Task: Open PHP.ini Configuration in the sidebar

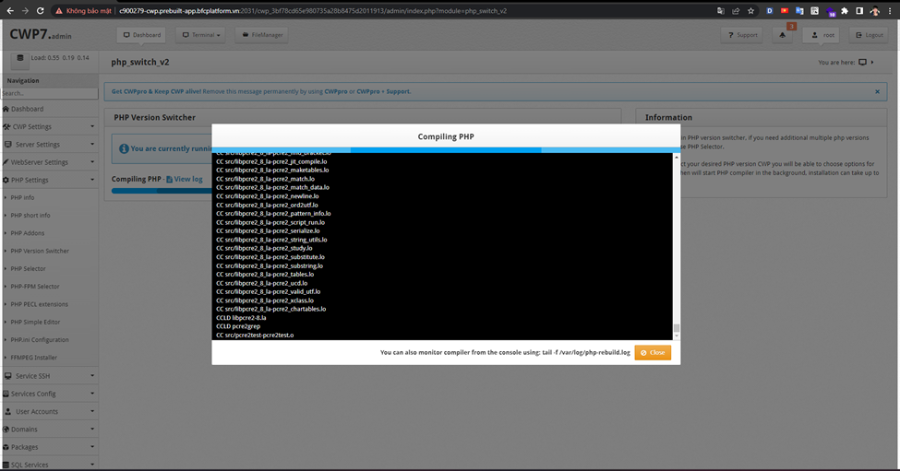Action: [40, 340]
